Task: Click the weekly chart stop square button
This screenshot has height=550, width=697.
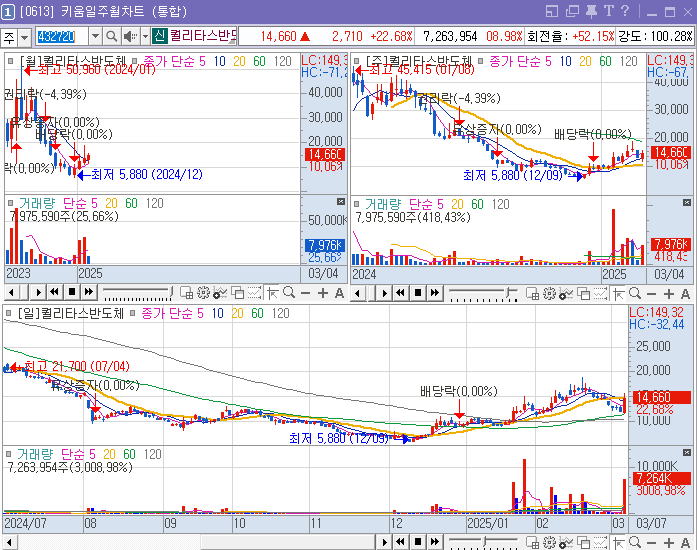Action: click(417, 293)
